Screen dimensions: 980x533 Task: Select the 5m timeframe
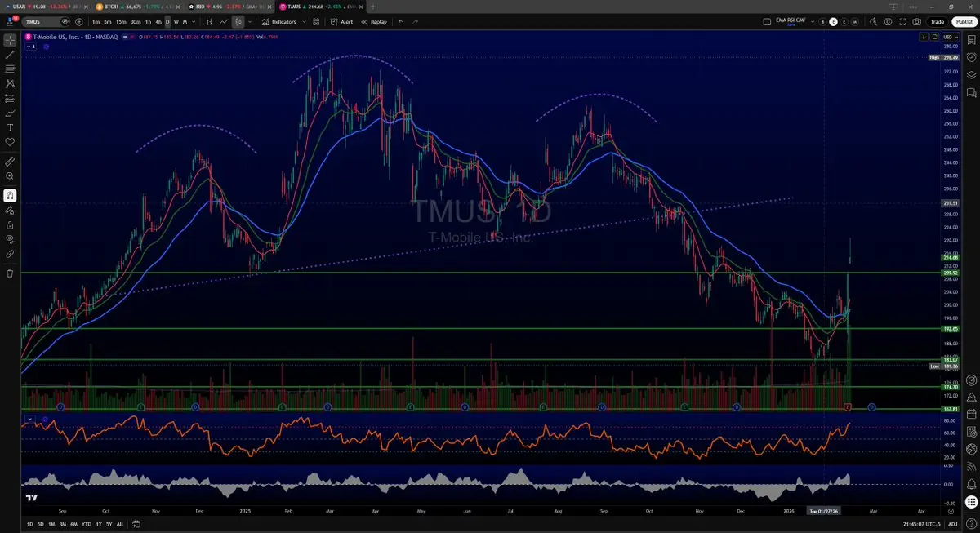click(x=108, y=22)
